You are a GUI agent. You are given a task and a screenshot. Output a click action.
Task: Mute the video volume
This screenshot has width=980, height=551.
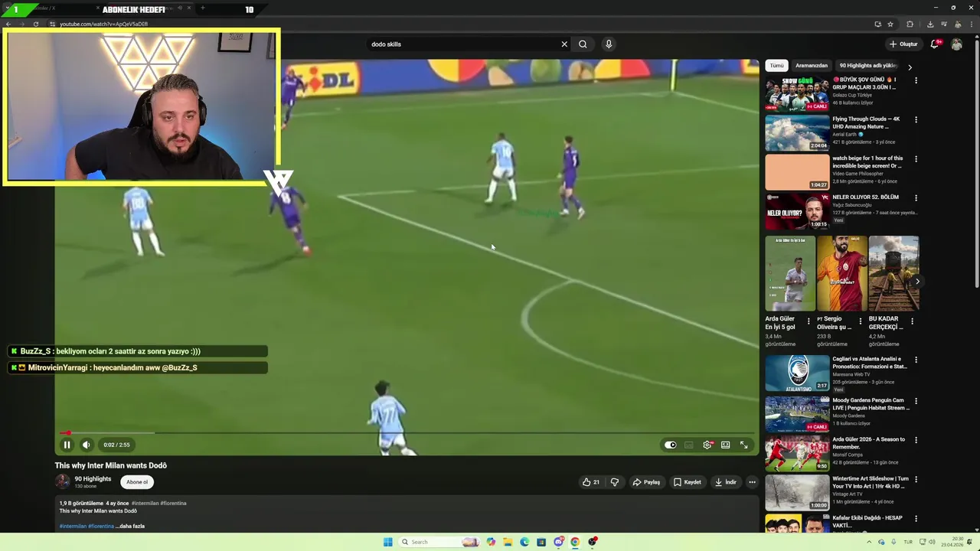click(x=87, y=445)
